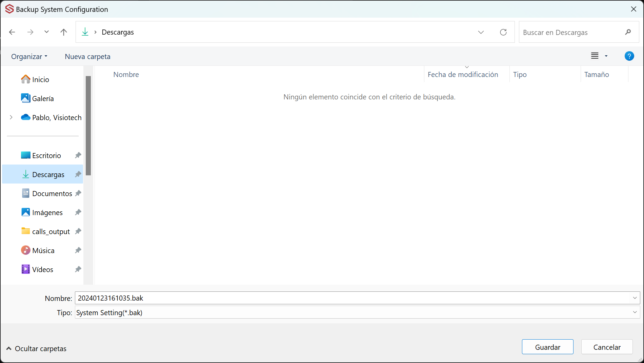Image resolution: width=644 pixels, height=363 pixels.
Task: Click the Guardar button
Action: click(x=547, y=347)
